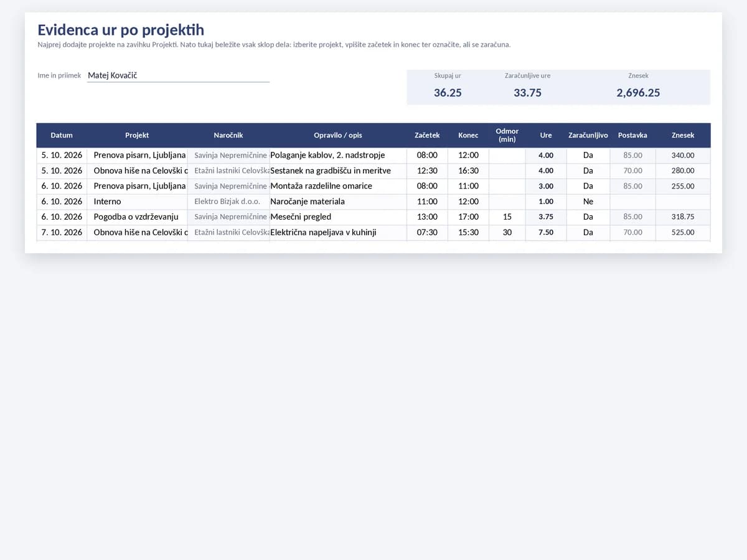The image size is (747, 560).
Task: Click the Zaračunljivo column header
Action: click(x=588, y=135)
